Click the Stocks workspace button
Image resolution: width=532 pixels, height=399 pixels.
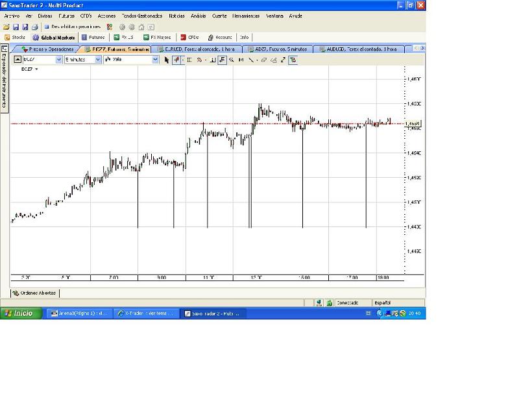point(15,38)
